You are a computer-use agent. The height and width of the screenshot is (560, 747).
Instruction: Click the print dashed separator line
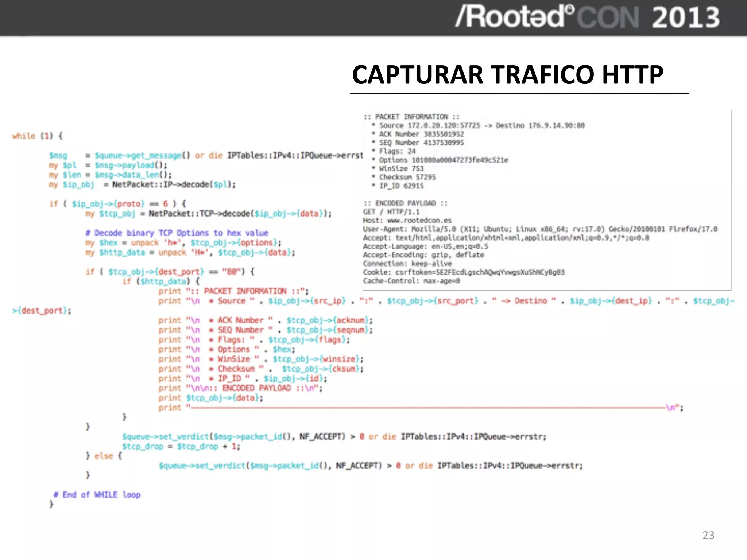[421, 408]
